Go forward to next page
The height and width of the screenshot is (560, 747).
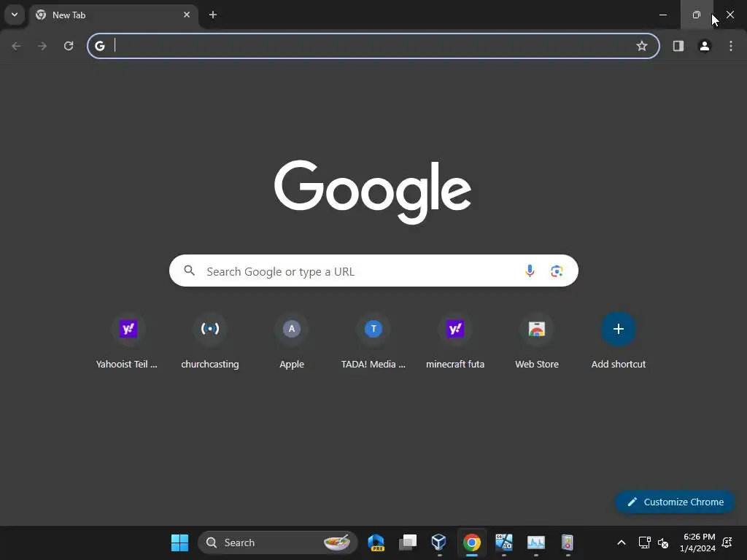pos(42,46)
